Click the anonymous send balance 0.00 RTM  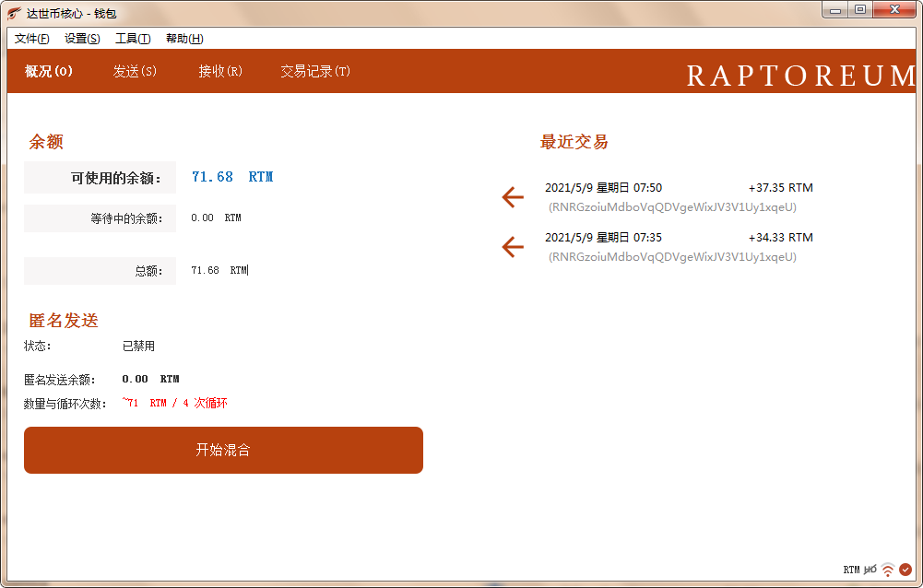(150, 379)
